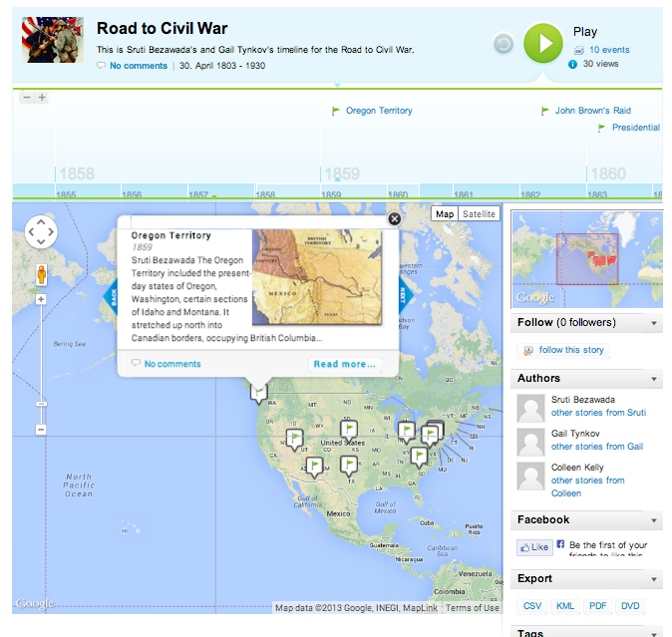Click the gray replay icon beside Play
Image resolution: width=672 pixels, height=637 pixels.
pyautogui.click(x=504, y=44)
